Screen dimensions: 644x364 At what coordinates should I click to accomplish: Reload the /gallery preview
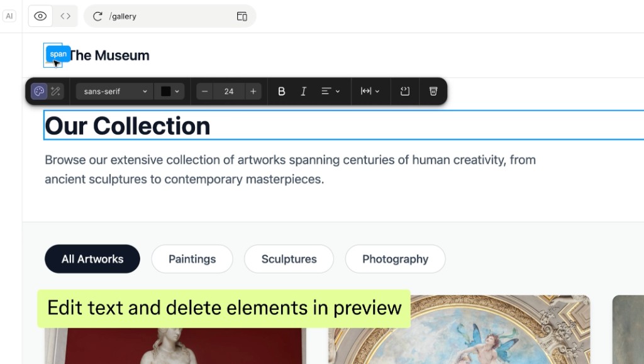[x=97, y=16]
